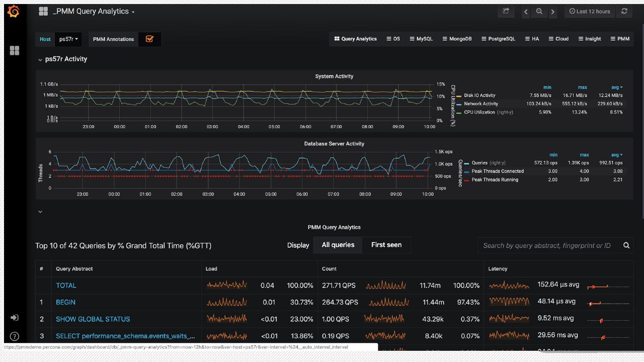The height and width of the screenshot is (362, 644).
Task: Refresh the dashboard
Action: coord(624,11)
